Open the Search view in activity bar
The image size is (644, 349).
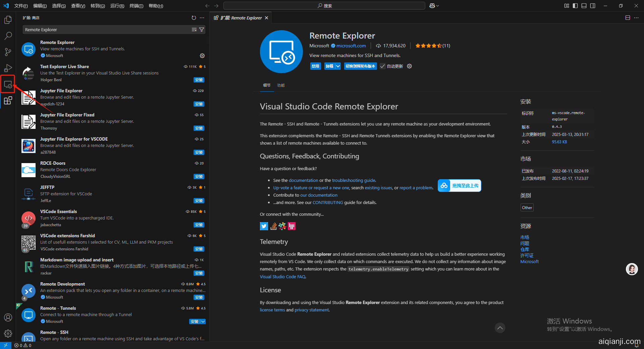point(8,36)
